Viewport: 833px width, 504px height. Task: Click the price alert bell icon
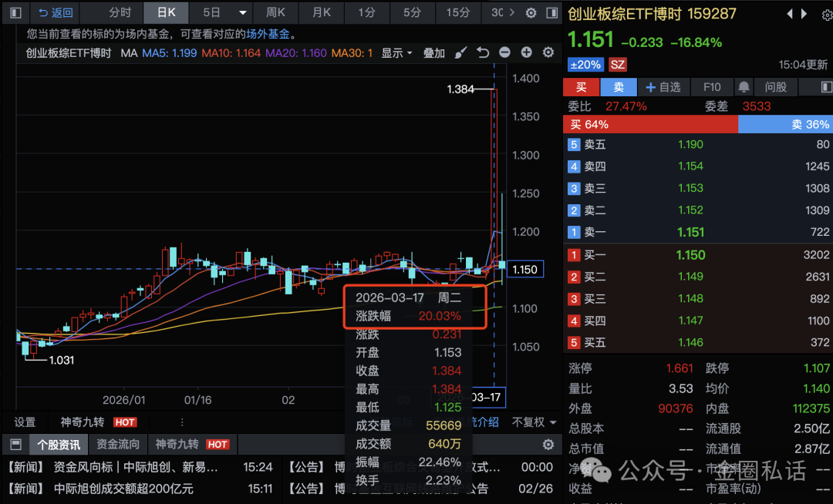pyautogui.click(x=744, y=87)
